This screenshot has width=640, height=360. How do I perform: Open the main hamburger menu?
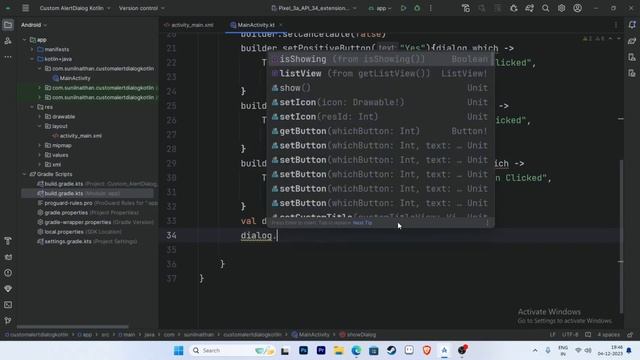pos(25,8)
